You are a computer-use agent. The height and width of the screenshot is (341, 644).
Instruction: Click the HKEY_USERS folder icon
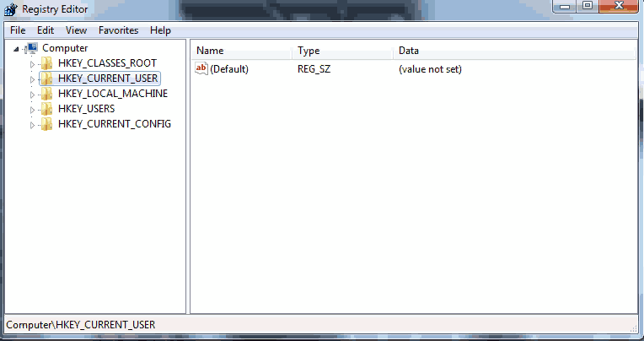[47, 109]
